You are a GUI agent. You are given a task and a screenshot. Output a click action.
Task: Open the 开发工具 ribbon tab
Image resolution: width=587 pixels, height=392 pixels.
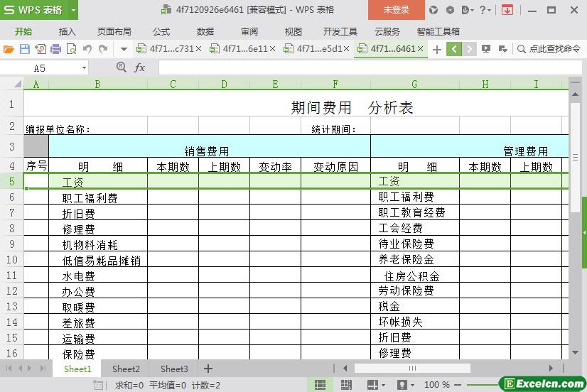(x=340, y=32)
